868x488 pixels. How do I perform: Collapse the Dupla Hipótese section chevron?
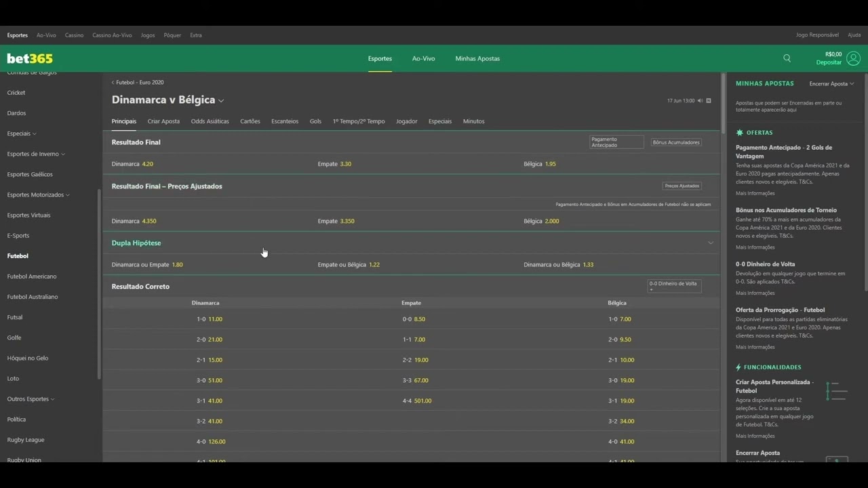711,243
